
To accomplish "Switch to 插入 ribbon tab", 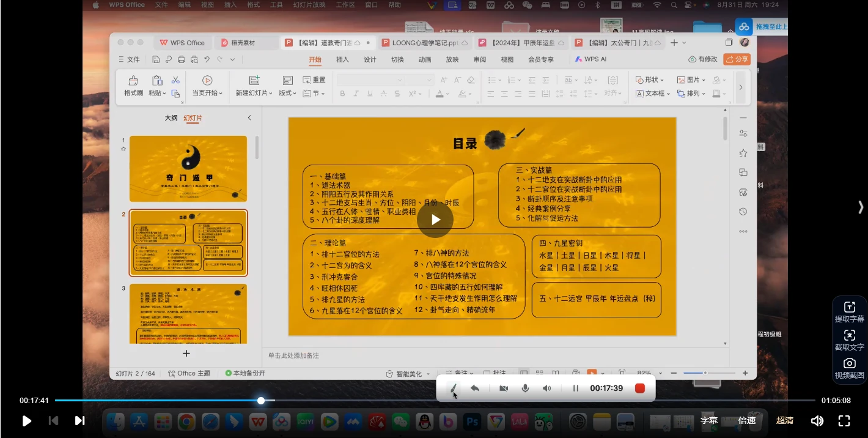I will (342, 59).
